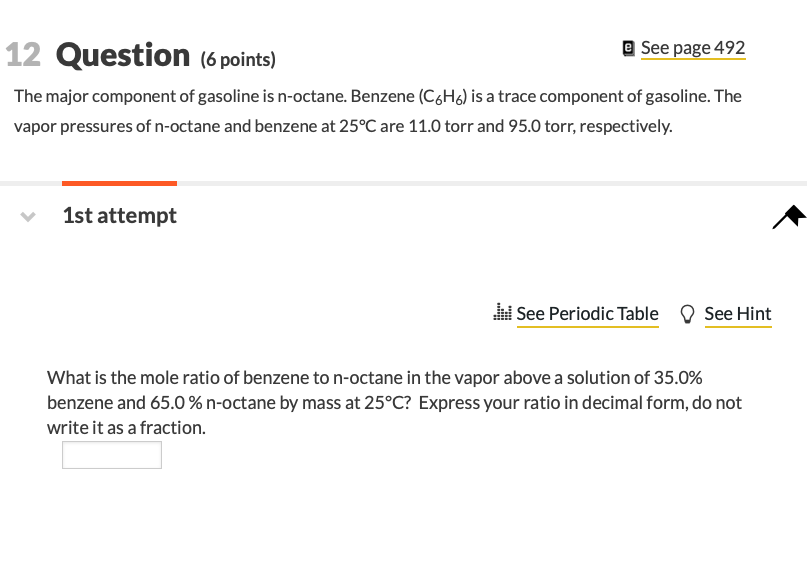
Task: Click the orange progress indicator bar
Action: coord(119,183)
